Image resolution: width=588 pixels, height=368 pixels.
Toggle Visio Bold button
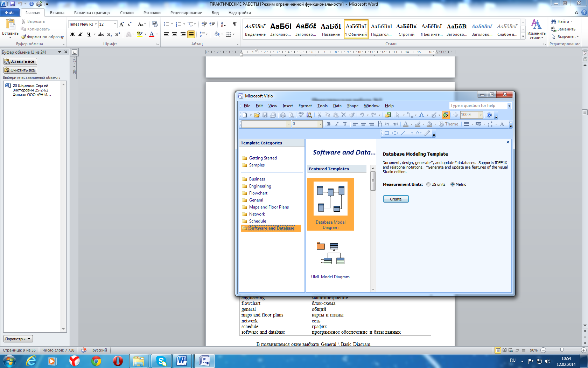tap(329, 124)
